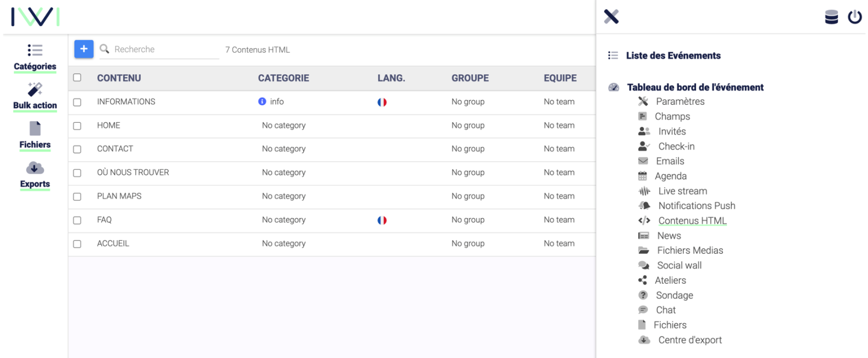Sort by the CATEGORIE column header
This screenshot has height=358, width=868.
tap(284, 78)
